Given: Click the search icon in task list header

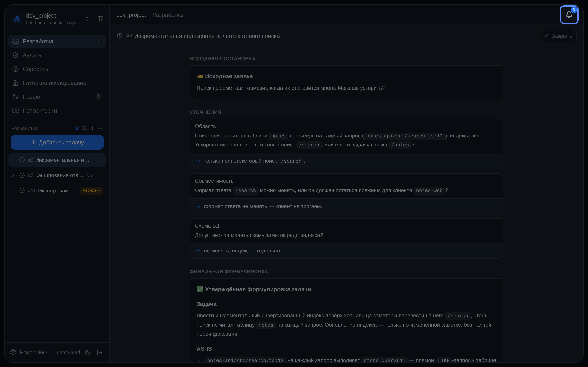Looking at the screenshot, I should point(85,128).
